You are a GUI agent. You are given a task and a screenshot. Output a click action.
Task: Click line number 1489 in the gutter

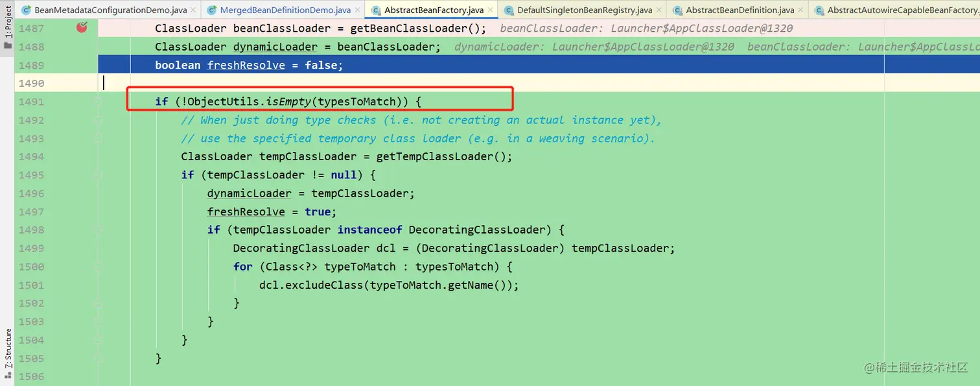click(x=32, y=65)
